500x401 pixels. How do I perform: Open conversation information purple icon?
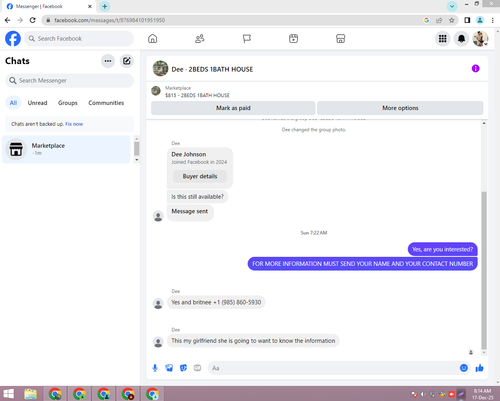click(475, 68)
